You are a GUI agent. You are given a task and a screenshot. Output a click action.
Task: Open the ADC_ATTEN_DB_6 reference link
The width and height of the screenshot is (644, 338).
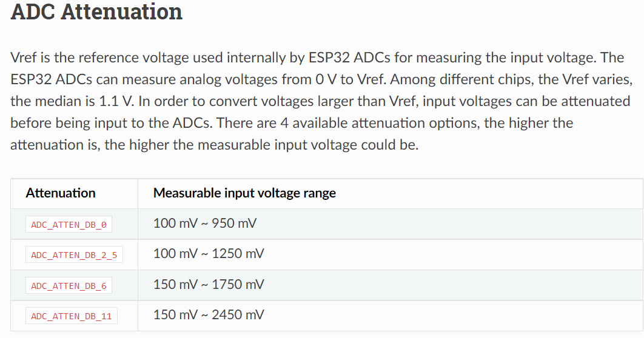69,285
